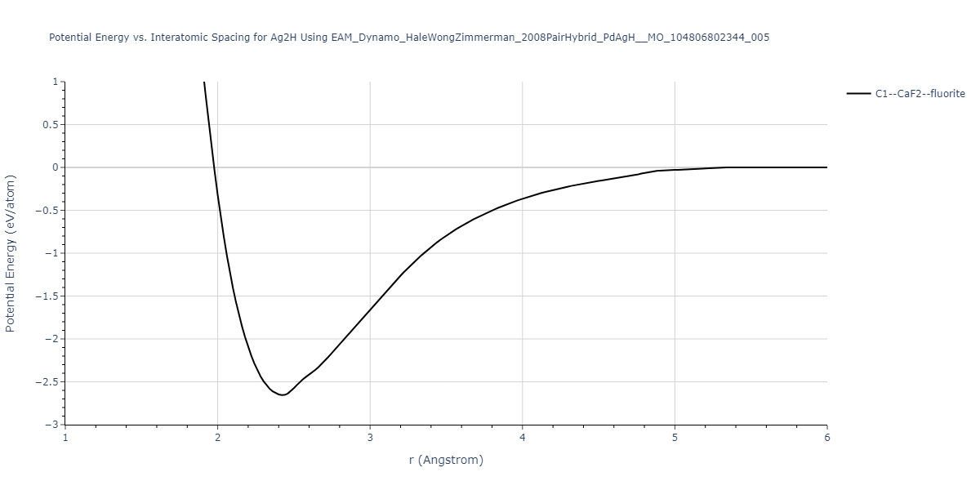Click the 'Potential Energy (eV/atom)' y-axis label
Image resolution: width=980 pixels, height=490 pixels.
coord(11,253)
